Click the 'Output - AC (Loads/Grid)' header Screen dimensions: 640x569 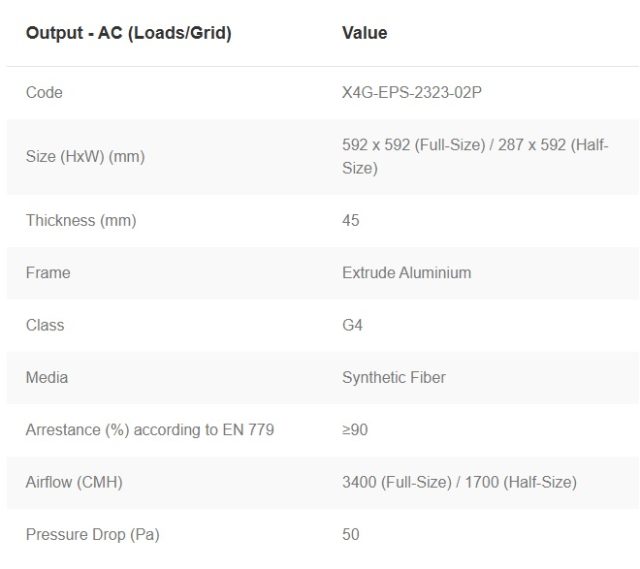coord(128,33)
